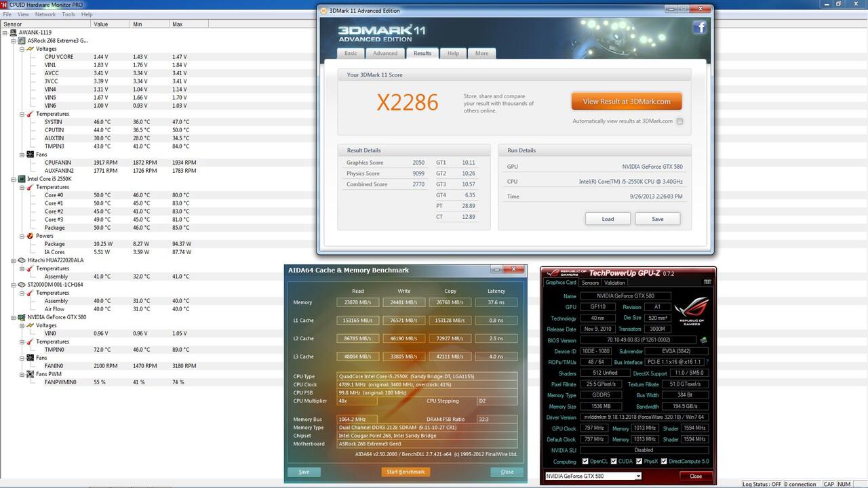This screenshot has width=868, height=488.
Task: Click the screenshot camera icon in GPU-Z header
Action: [707, 282]
